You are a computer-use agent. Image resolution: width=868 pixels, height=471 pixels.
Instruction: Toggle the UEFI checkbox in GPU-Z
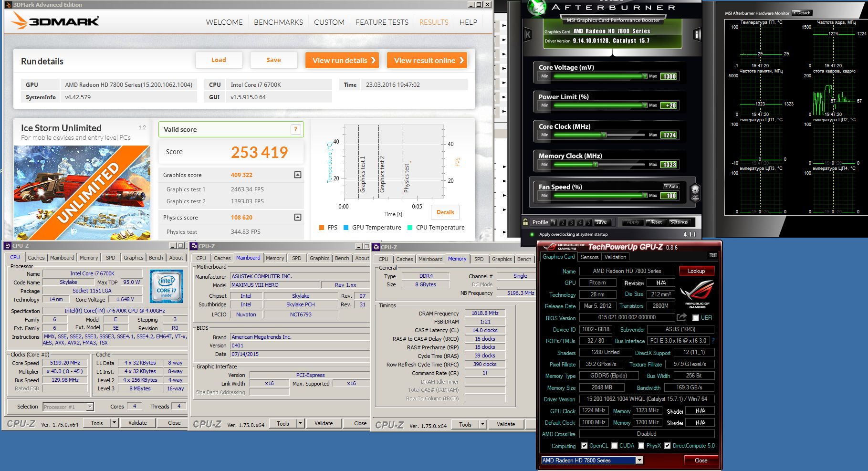coord(695,318)
